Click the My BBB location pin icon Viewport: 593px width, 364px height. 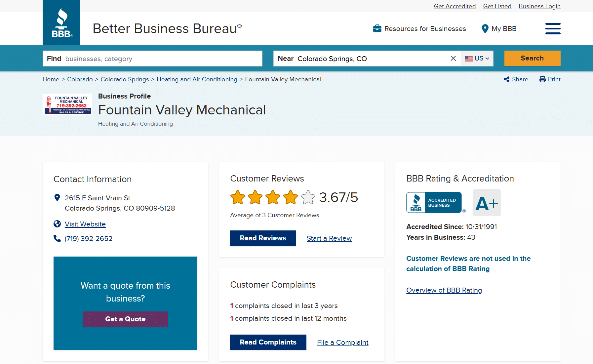[485, 29]
